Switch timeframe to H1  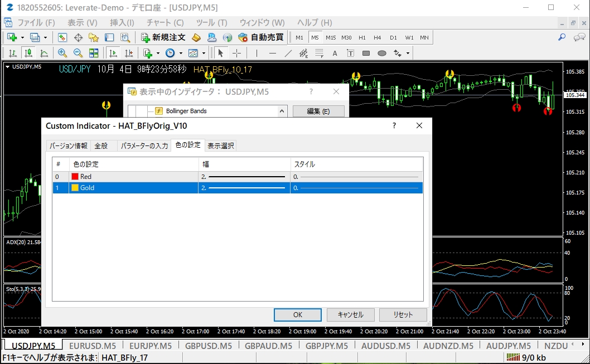pyautogui.click(x=362, y=37)
